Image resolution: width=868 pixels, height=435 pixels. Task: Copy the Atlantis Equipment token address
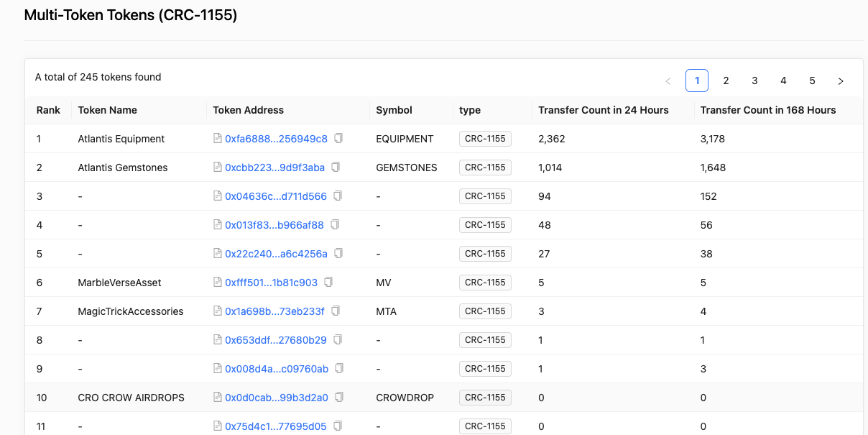point(338,139)
